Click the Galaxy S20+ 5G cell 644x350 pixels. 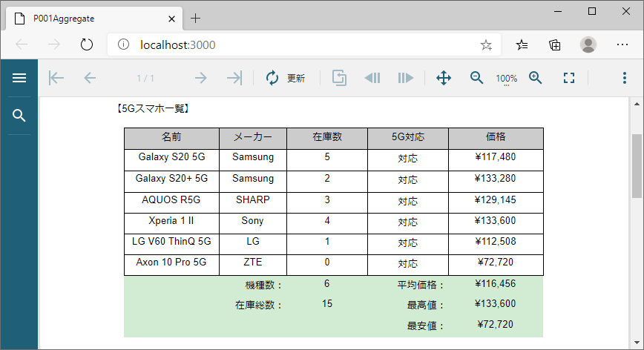[171, 181]
